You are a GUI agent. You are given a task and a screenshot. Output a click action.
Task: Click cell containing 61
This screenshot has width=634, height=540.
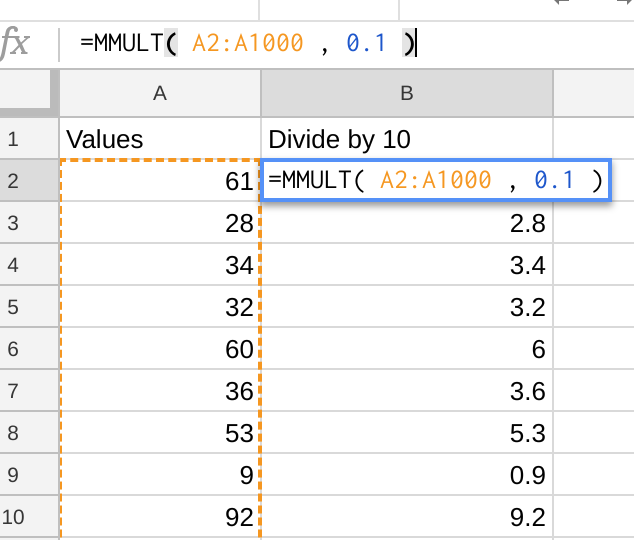pyautogui.click(x=160, y=180)
